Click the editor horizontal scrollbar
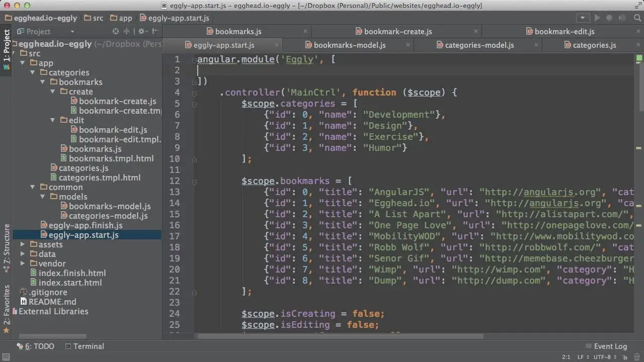 pyautogui.click(x=340, y=336)
